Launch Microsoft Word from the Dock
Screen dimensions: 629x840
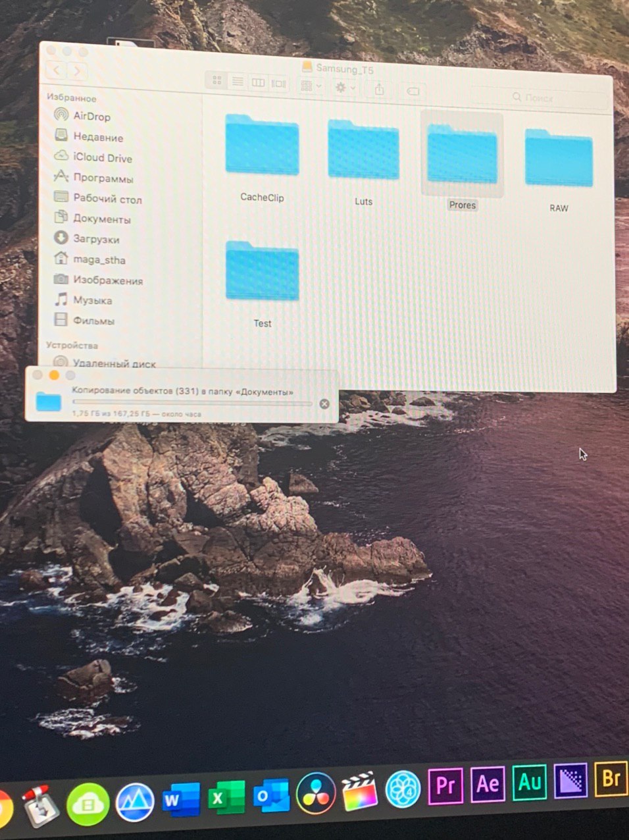click(180, 799)
